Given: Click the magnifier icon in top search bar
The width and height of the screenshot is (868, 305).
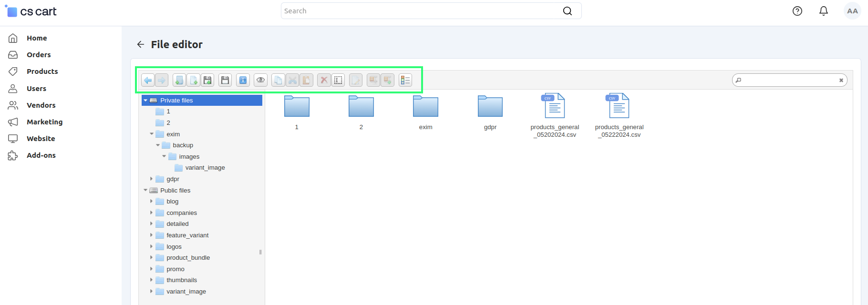Looking at the screenshot, I should 568,11.
